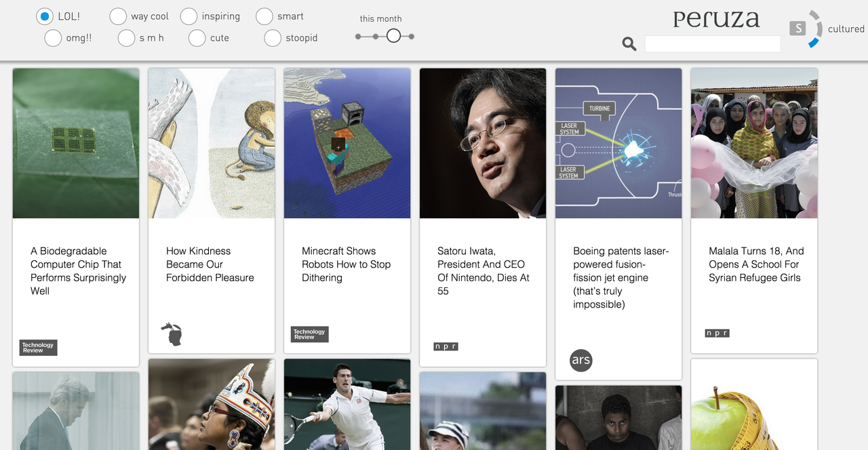Click the this month label
The height and width of the screenshot is (450, 868).
380,19
